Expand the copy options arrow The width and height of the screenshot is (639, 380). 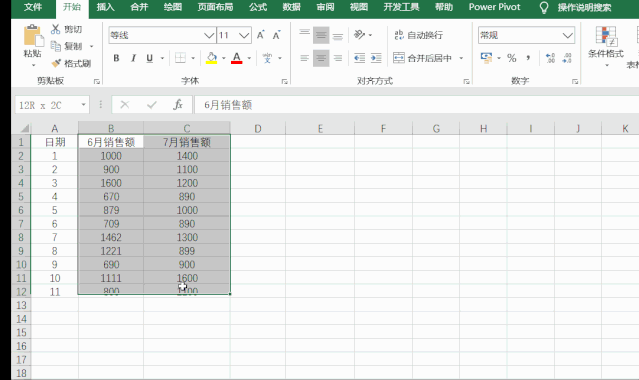(92, 46)
